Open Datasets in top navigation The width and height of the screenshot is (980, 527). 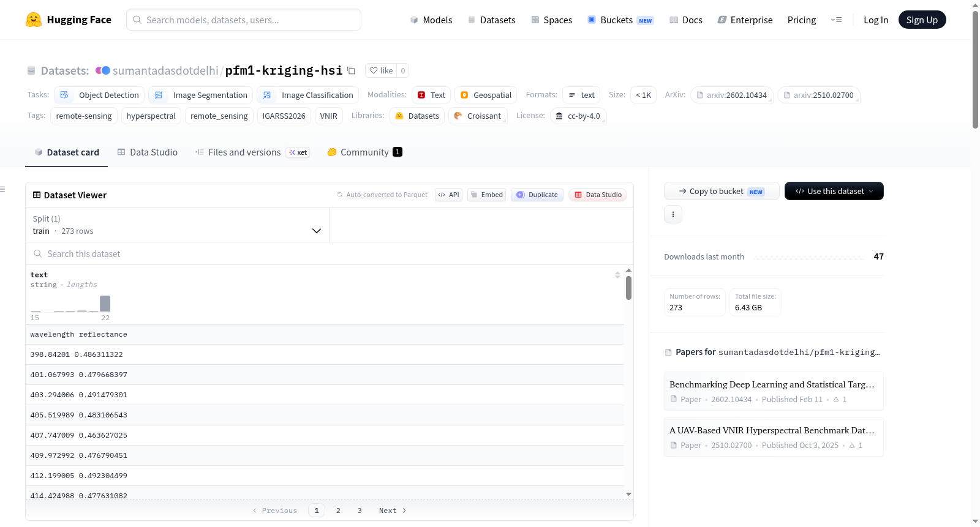point(491,20)
